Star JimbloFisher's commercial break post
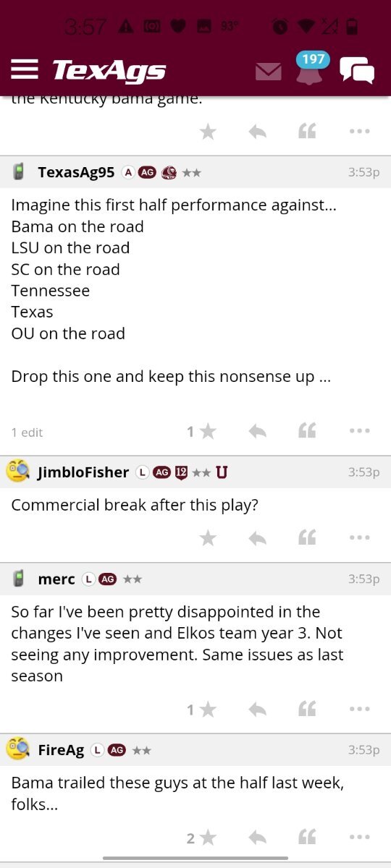The width and height of the screenshot is (391, 868). (208, 537)
